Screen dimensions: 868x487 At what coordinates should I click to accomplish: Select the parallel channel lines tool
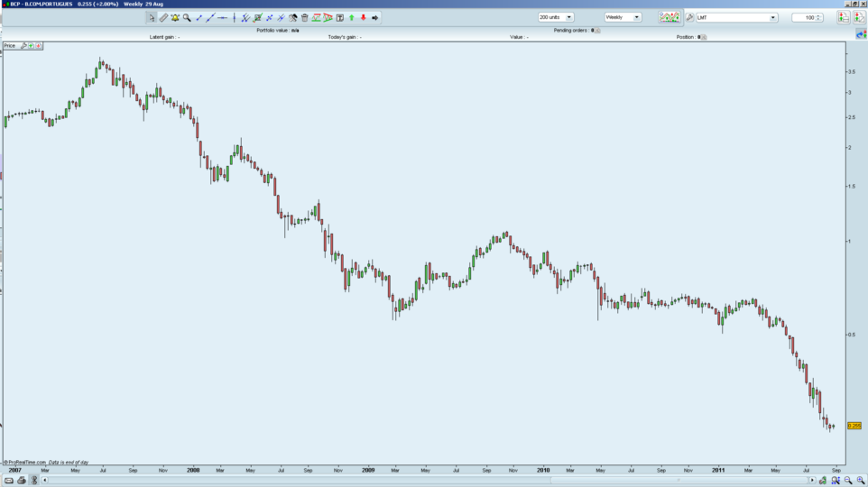245,18
